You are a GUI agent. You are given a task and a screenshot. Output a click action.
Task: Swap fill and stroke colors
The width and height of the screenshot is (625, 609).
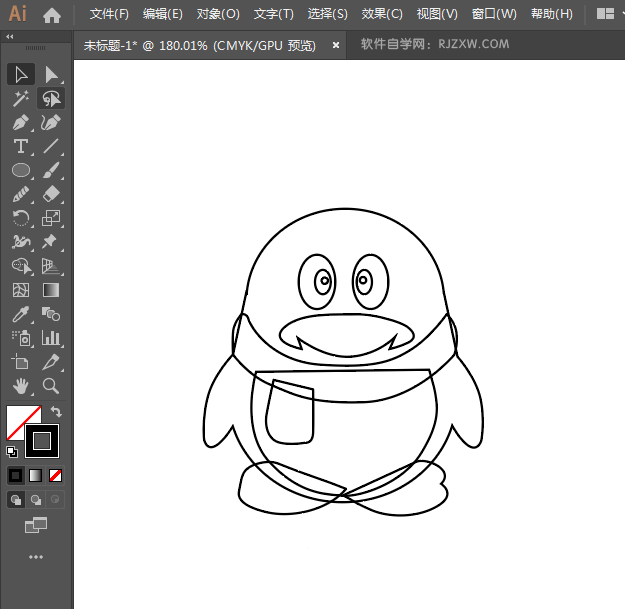[57, 411]
